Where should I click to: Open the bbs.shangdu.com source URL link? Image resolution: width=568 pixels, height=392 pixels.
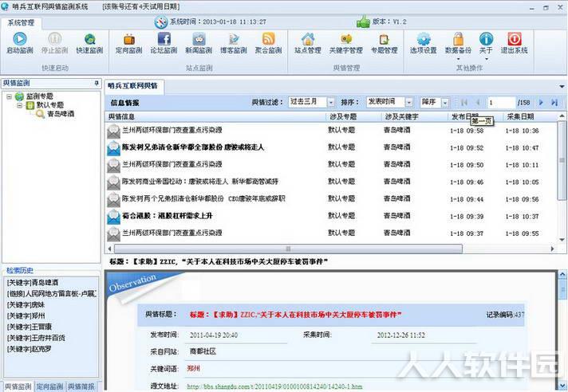(x=274, y=386)
